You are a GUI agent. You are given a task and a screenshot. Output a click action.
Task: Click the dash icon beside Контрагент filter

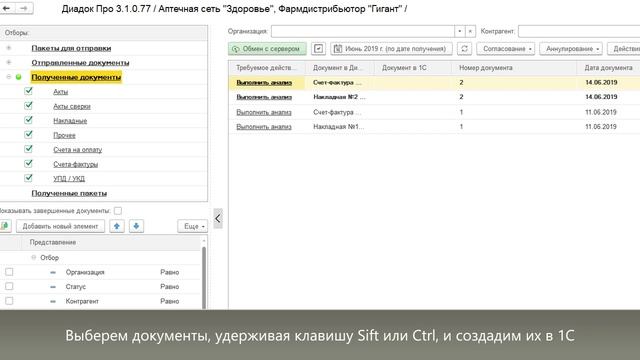point(53,302)
